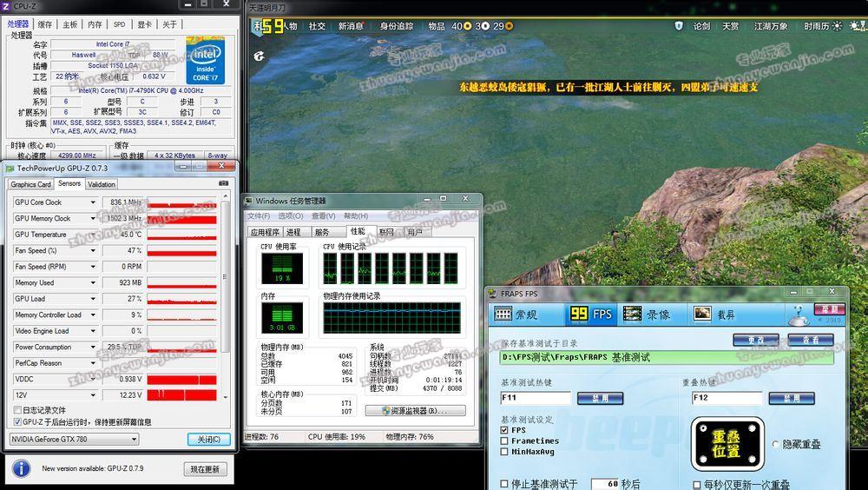Screen dimensions: 868x490
Task: Open 身份追踪 menu in game top bar
Action: [x=397, y=26]
